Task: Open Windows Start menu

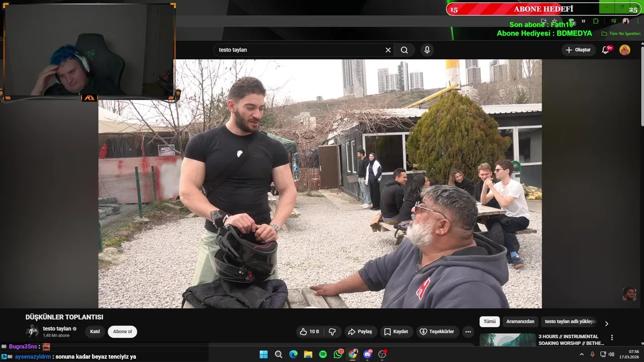Action: [264, 354]
